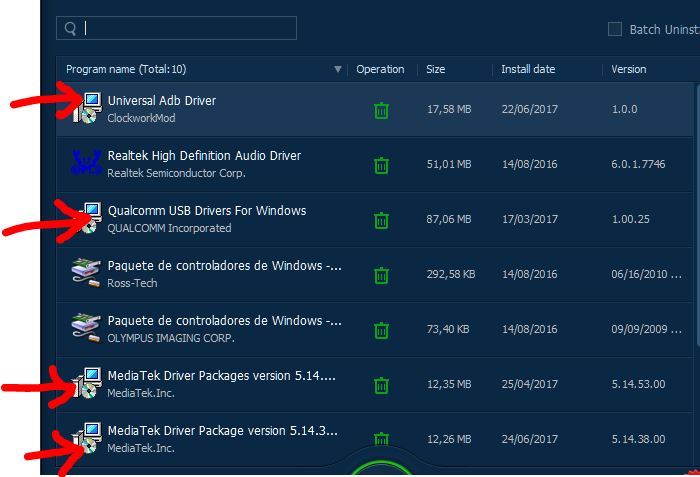Sort list by the Version column header
This screenshot has height=477, width=700.
pos(629,69)
